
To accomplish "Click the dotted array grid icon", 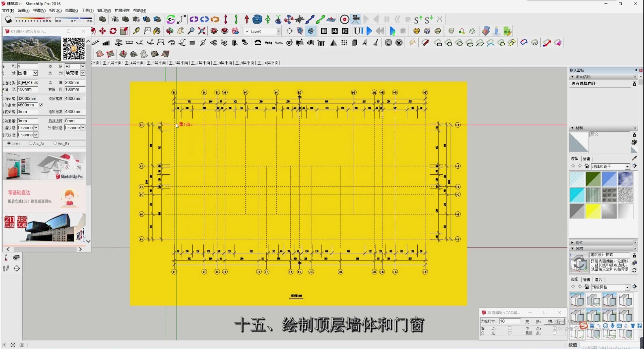I will 344,43.
